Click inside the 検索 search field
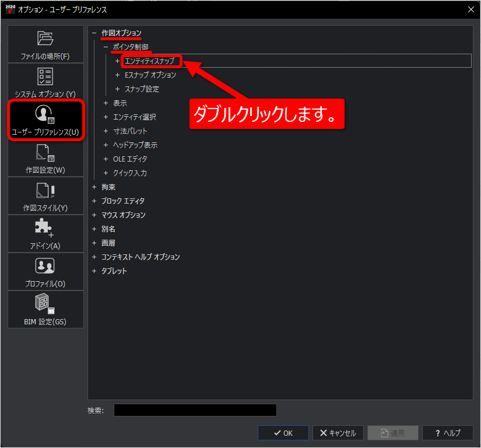The width and height of the screenshot is (481, 448). pos(195,410)
